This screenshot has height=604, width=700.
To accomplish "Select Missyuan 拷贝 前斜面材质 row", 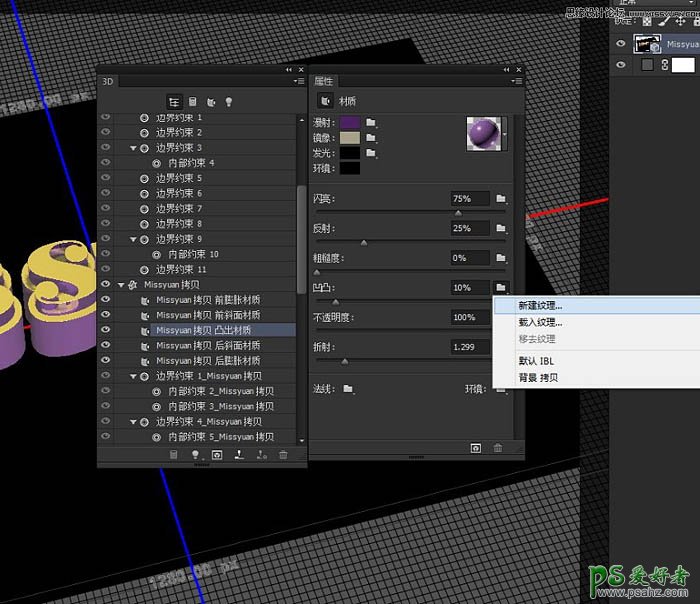I will click(x=205, y=315).
